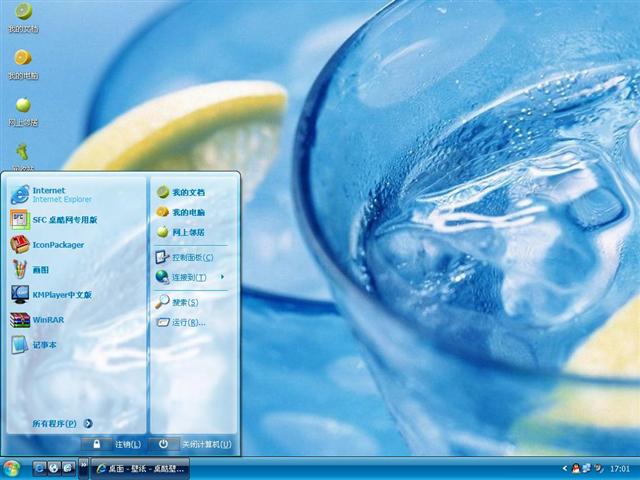Click the Start orb on the taskbar

tap(11, 468)
